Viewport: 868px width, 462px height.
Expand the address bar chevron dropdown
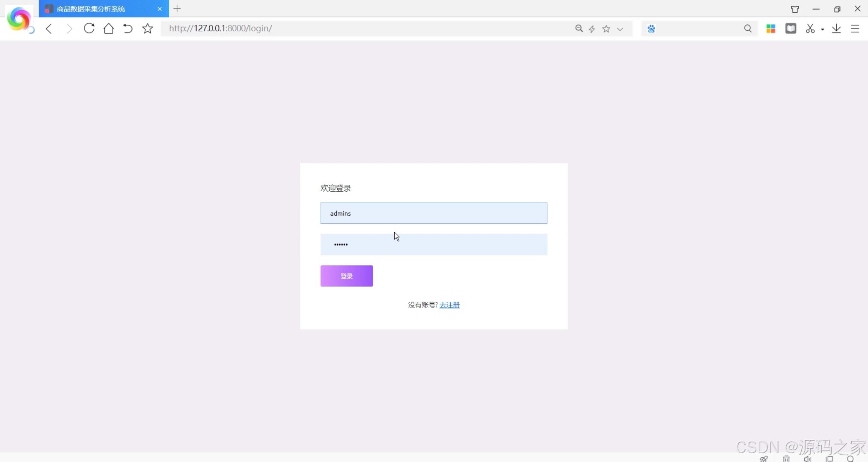click(620, 29)
